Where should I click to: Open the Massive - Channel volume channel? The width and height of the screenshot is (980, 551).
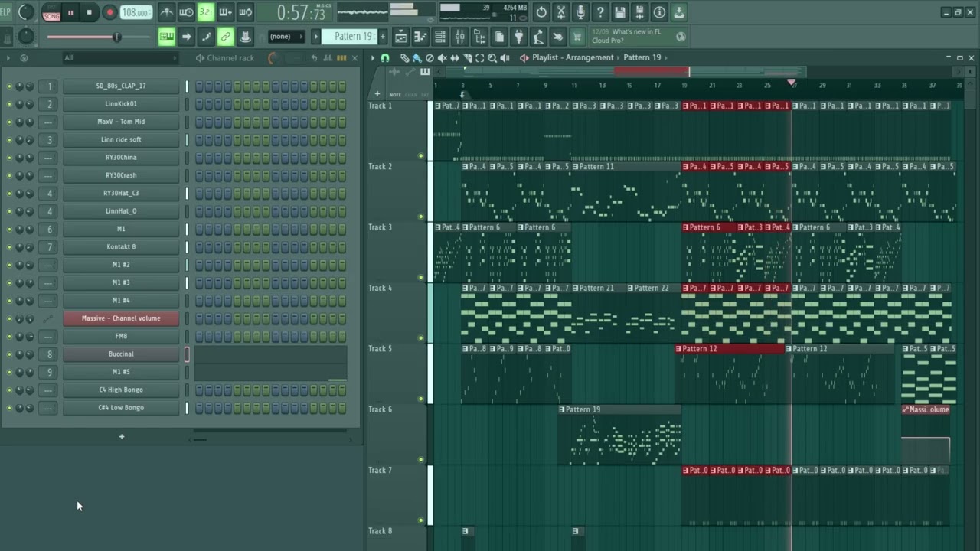pyautogui.click(x=121, y=318)
